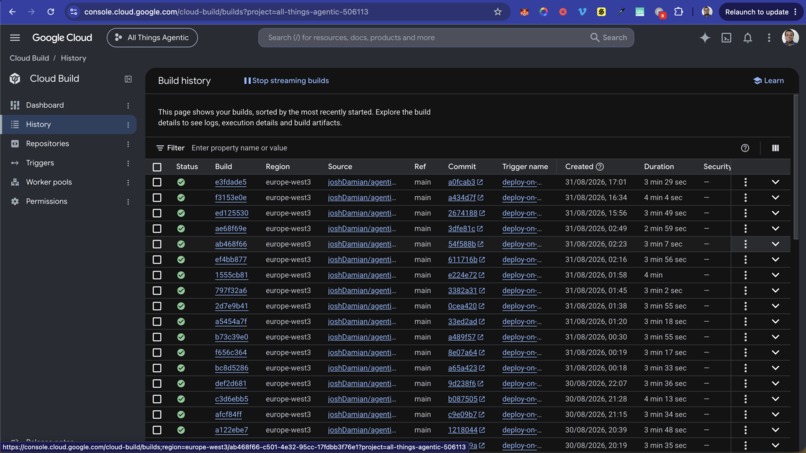806x453 pixels.
Task: Open source joshDamian repo for build 2d7e9b41
Action: [x=362, y=306]
